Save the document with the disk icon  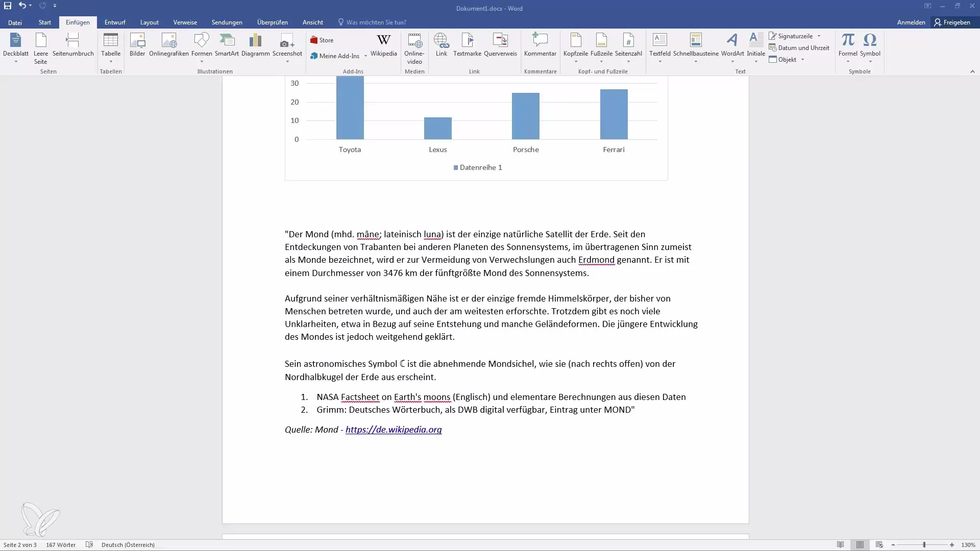(x=8, y=6)
